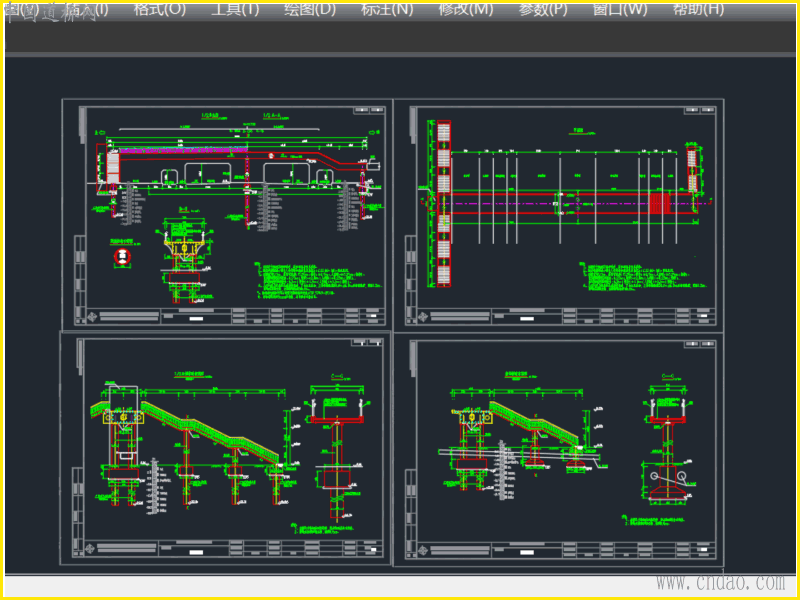Open the 标注(N) menu
Image resolution: width=800 pixels, height=600 pixels.
tap(387, 9)
